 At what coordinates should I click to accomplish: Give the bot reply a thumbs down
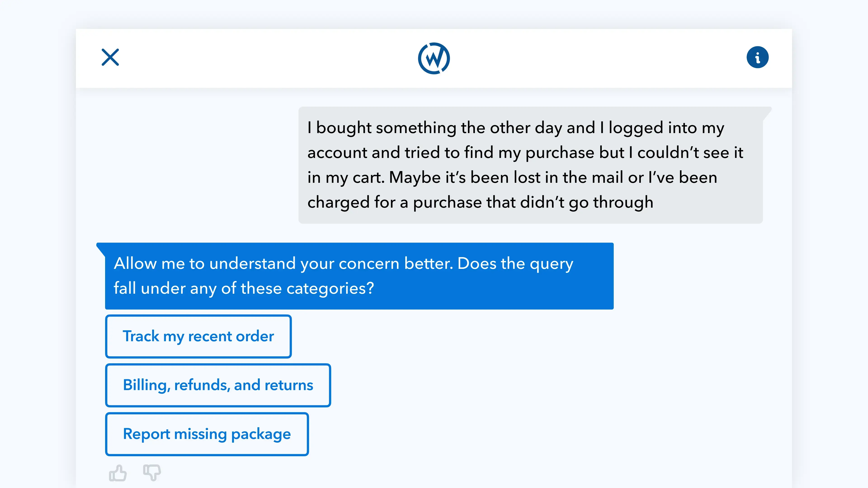point(152,473)
